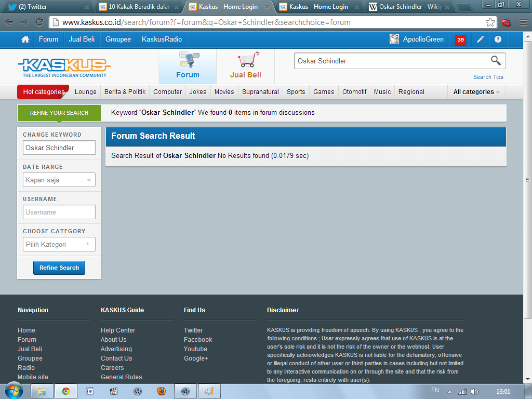Open Windows Start button
This screenshot has height=399, width=532.
[x=14, y=391]
